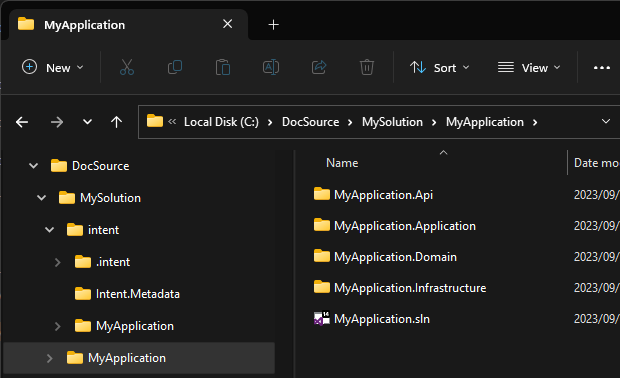Navigate to MySolution breadcrumb
Viewport: 620px width, 378px height.
[392, 122]
